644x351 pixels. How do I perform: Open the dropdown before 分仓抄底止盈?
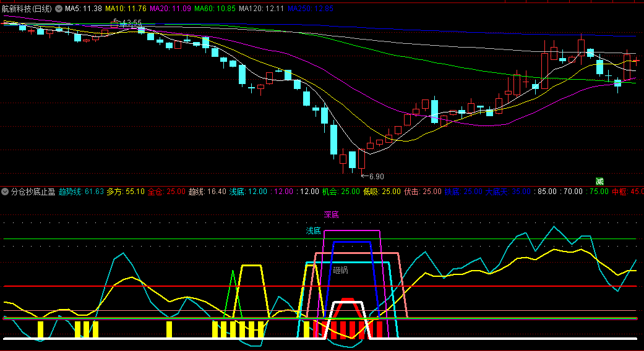(x=5, y=192)
